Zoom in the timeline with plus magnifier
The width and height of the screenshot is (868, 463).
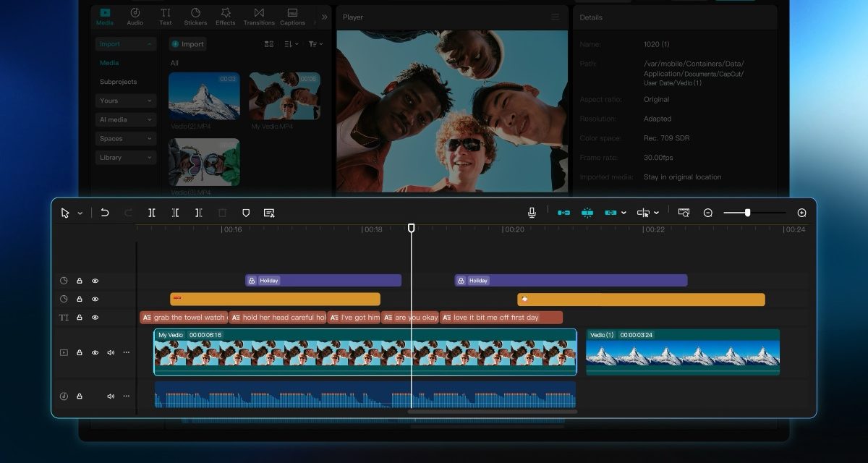(x=801, y=213)
